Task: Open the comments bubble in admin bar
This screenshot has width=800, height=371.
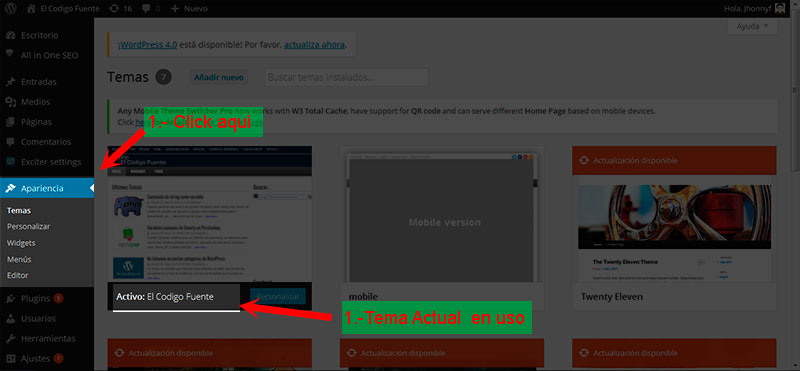Action: [x=151, y=9]
